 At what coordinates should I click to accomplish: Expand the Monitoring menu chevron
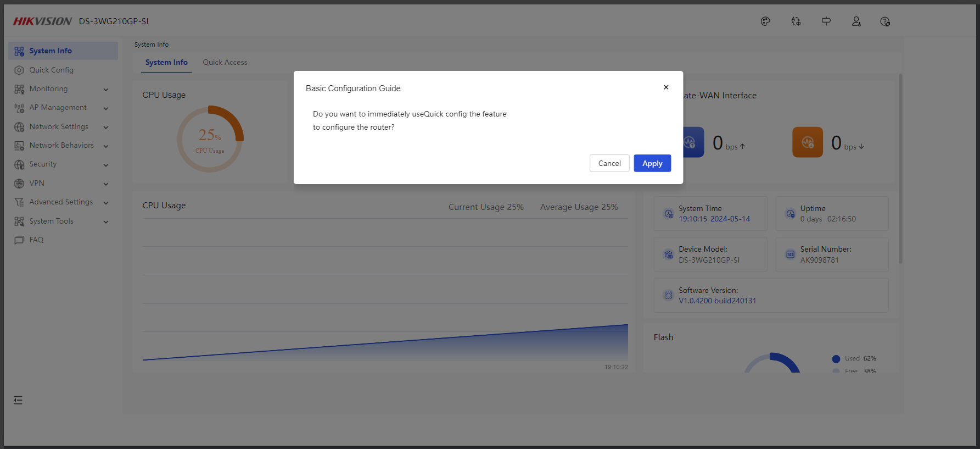pos(106,90)
